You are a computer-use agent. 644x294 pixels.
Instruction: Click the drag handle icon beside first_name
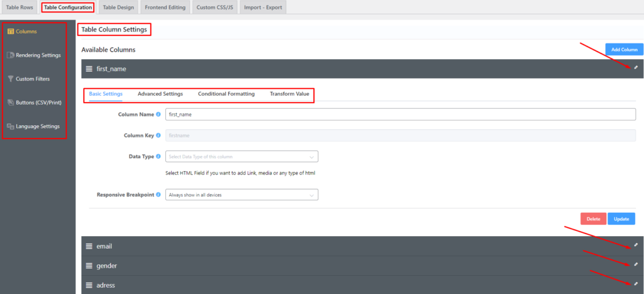coord(89,69)
